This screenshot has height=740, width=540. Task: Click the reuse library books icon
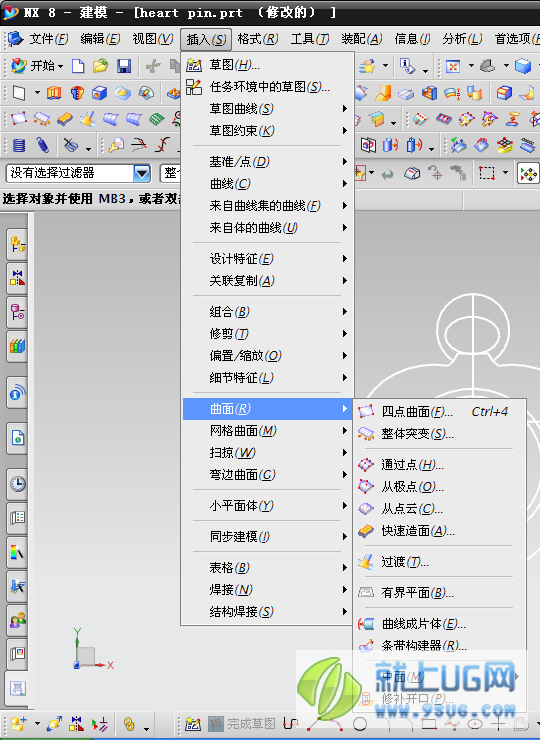coord(17,346)
